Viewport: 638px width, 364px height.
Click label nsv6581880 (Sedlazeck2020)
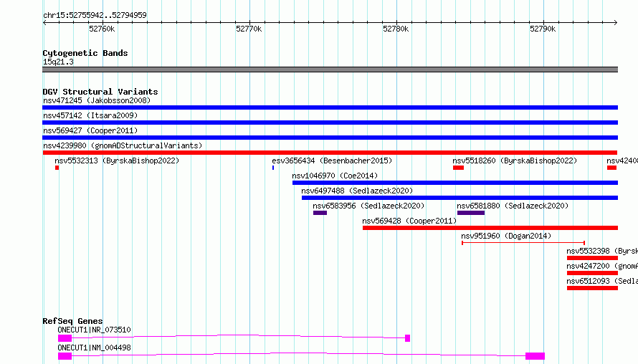coord(513,206)
